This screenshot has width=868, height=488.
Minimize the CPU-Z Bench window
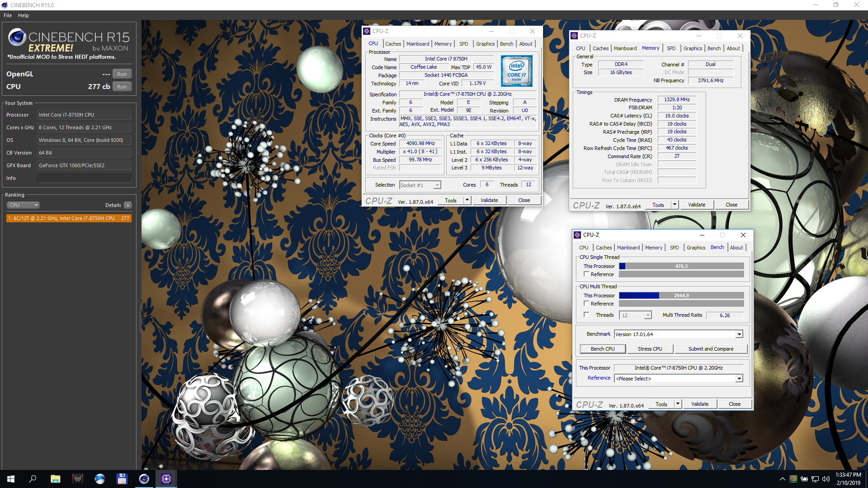point(702,235)
